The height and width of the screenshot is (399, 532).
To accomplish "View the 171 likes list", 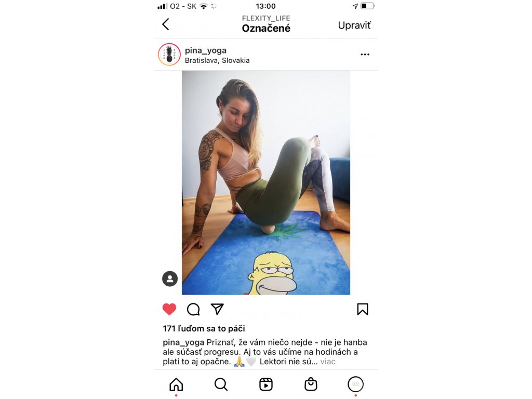I will click(204, 328).
